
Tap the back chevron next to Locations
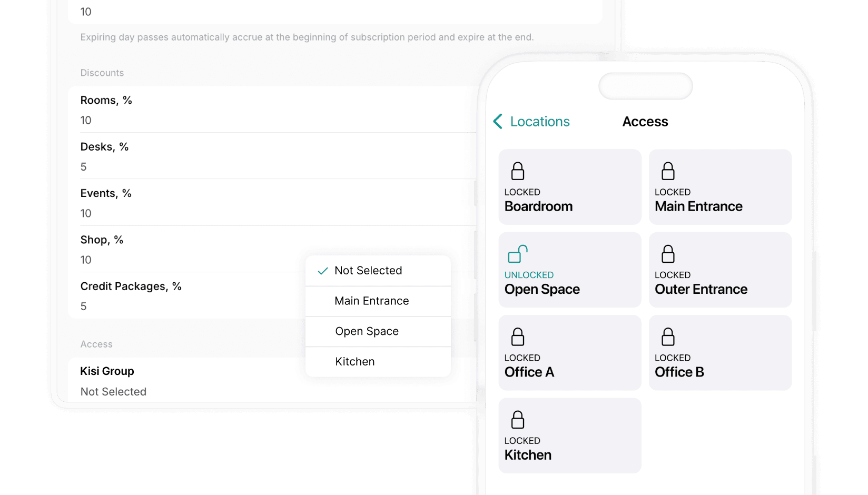tap(497, 121)
